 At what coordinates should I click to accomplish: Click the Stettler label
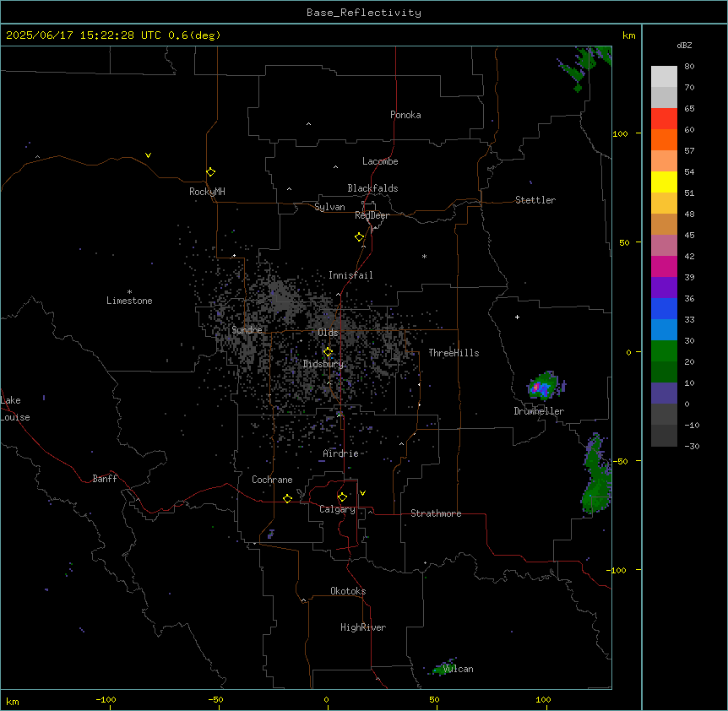coord(535,200)
